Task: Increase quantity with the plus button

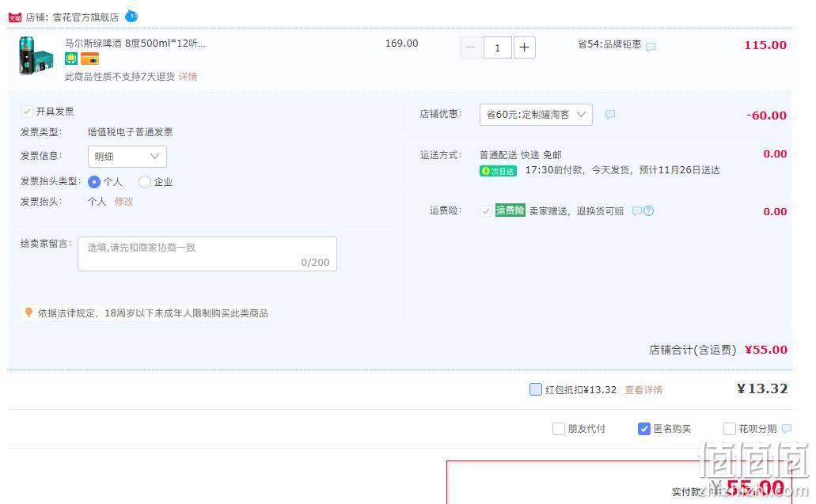Action: 525,47
